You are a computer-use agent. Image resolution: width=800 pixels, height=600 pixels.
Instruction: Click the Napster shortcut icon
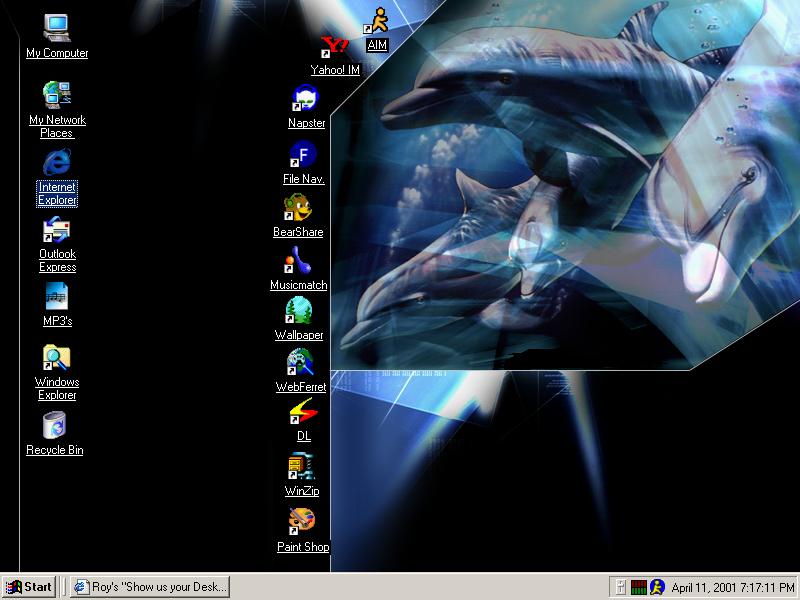click(x=304, y=99)
